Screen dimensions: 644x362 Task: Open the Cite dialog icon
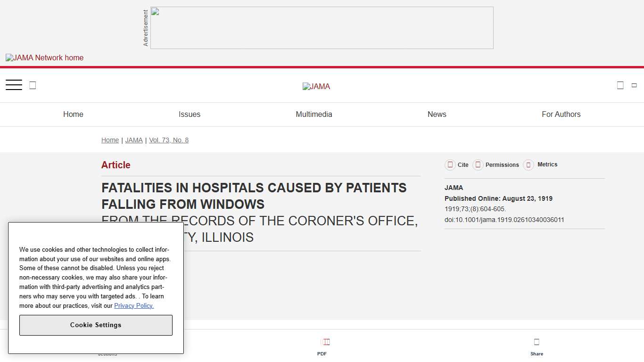click(x=450, y=165)
